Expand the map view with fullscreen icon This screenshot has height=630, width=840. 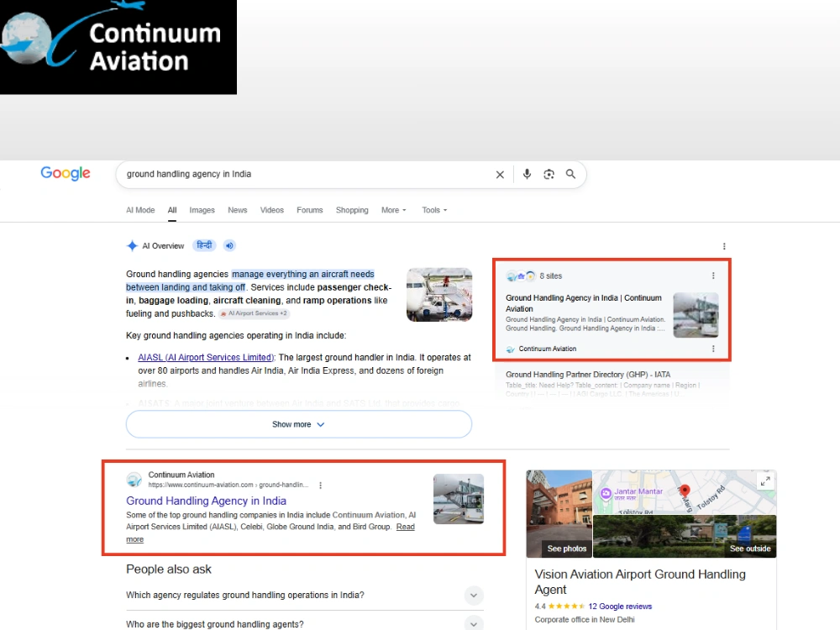coord(765,481)
